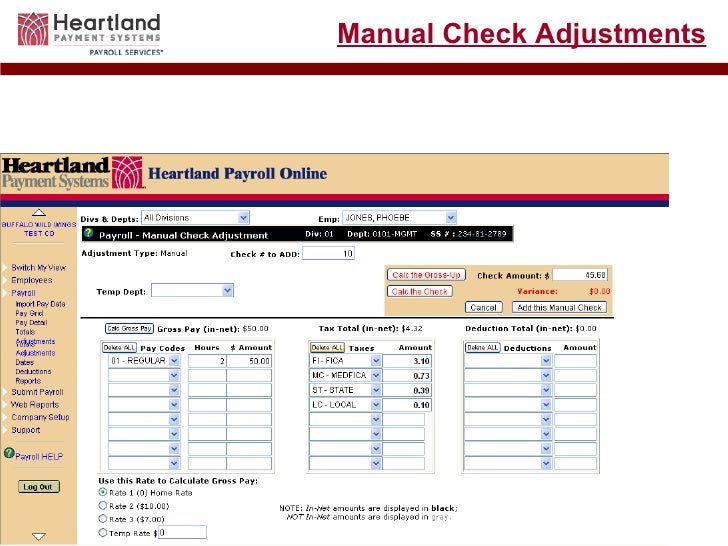Open Web Reports in sidebar
This screenshot has width=728, height=546.
(35, 404)
